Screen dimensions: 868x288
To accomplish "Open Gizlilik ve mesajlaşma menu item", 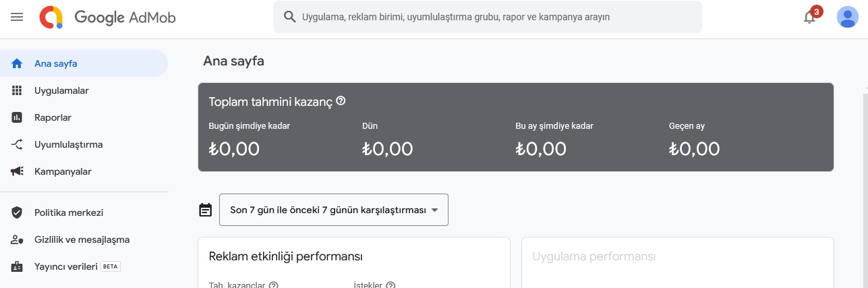I will pos(82,239).
